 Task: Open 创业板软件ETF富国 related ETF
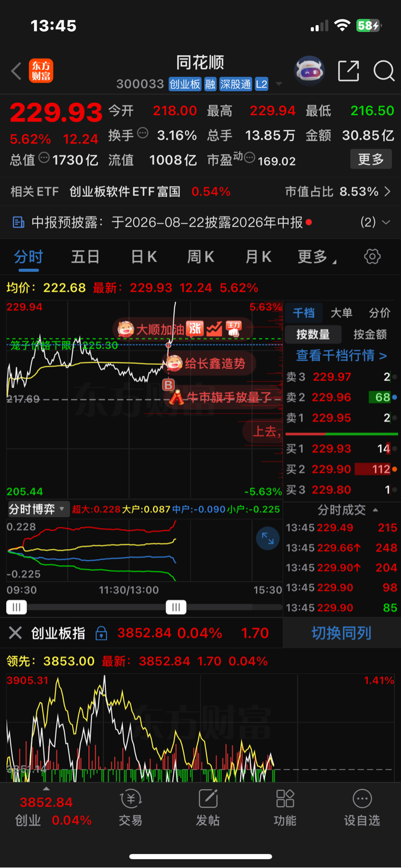125,192
